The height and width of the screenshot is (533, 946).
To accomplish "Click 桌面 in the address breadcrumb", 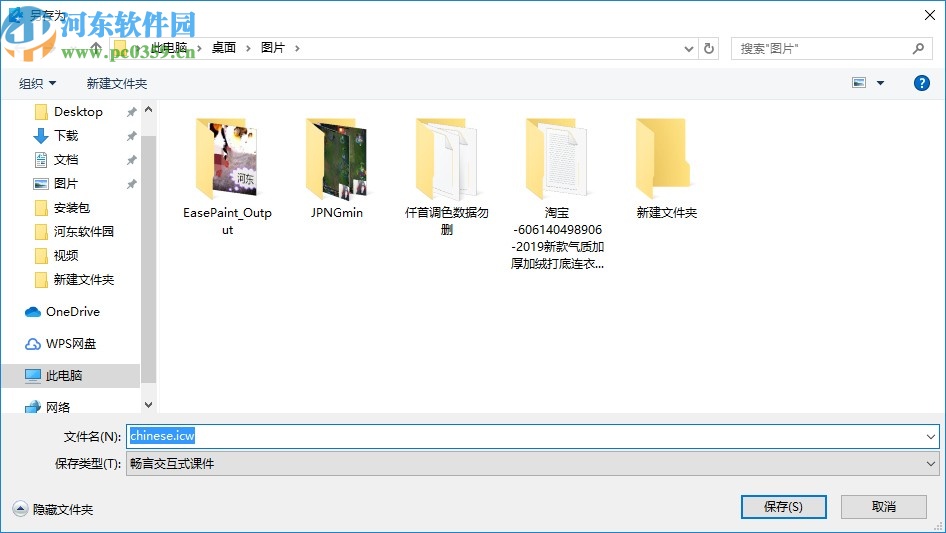I will coord(223,48).
